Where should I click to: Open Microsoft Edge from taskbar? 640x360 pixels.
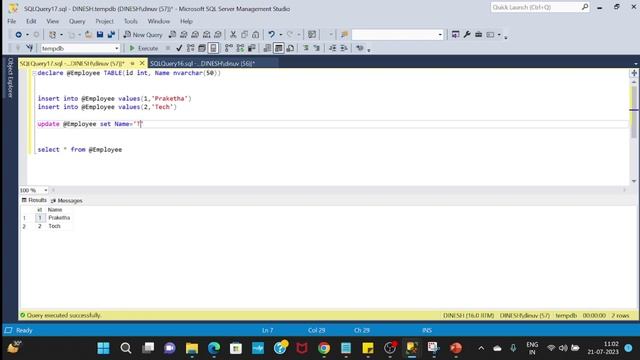(214, 348)
